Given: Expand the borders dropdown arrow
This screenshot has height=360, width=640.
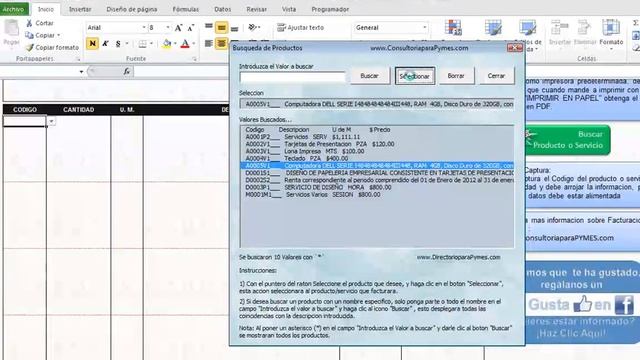Looking at the screenshot, I should [151, 44].
